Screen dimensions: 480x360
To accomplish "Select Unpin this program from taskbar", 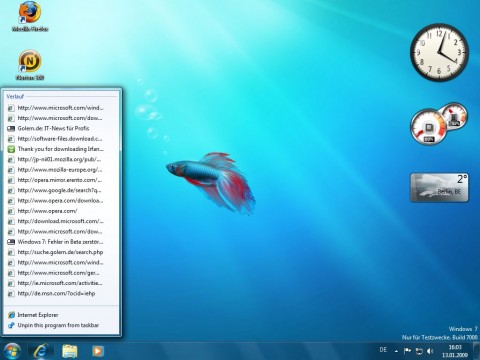I will click(x=61, y=325).
